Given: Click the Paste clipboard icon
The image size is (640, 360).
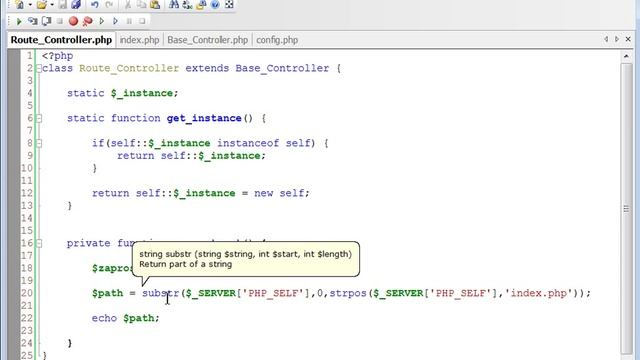Looking at the screenshot, I should pyautogui.click(x=155, y=5).
